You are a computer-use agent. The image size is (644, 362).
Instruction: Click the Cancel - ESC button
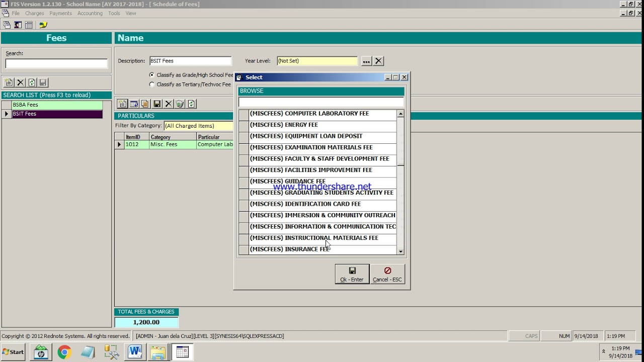click(387, 274)
